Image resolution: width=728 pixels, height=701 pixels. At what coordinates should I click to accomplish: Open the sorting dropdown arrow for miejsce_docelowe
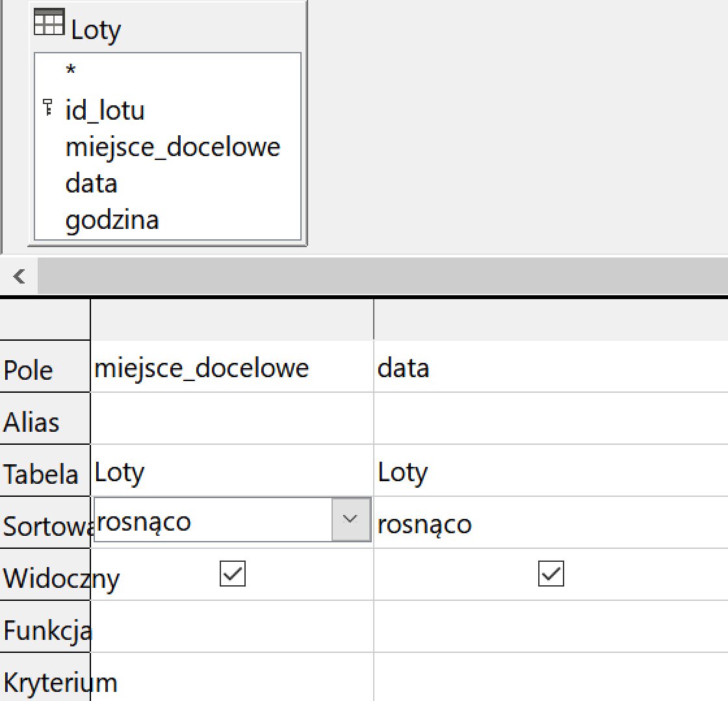(351, 520)
